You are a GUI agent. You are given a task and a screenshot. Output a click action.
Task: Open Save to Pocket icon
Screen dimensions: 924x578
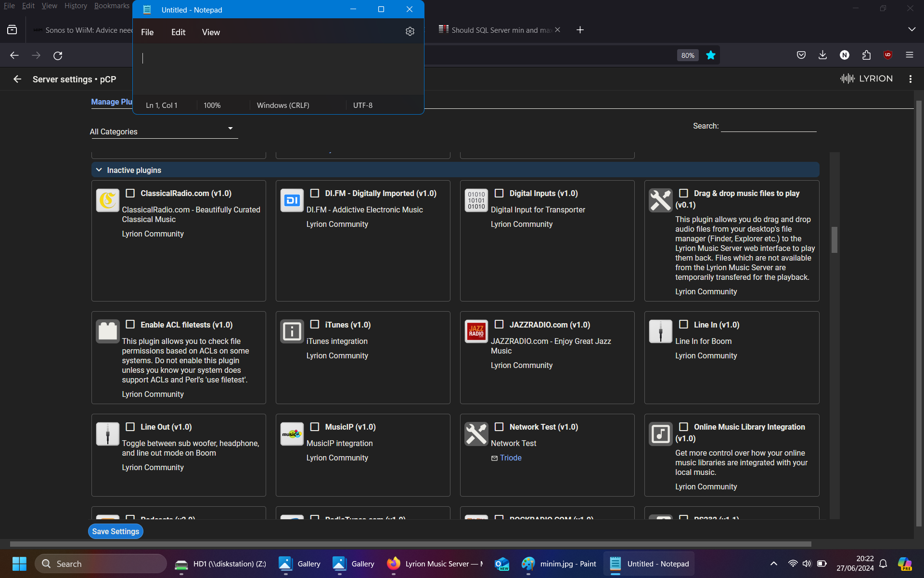[801, 55]
